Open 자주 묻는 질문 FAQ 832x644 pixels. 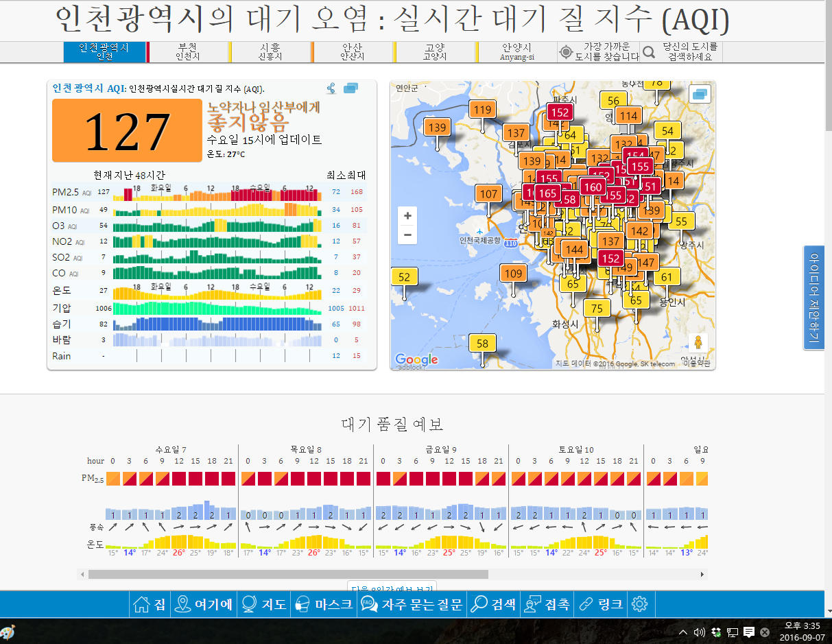[412, 604]
